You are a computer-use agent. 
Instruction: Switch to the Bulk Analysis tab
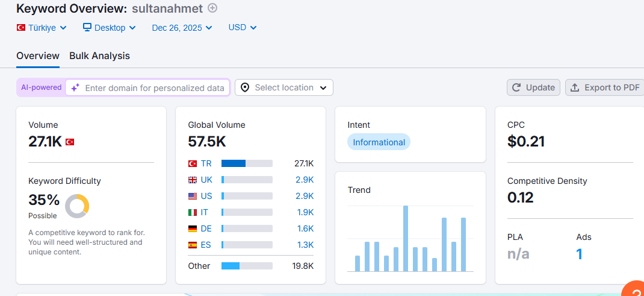[x=99, y=56]
